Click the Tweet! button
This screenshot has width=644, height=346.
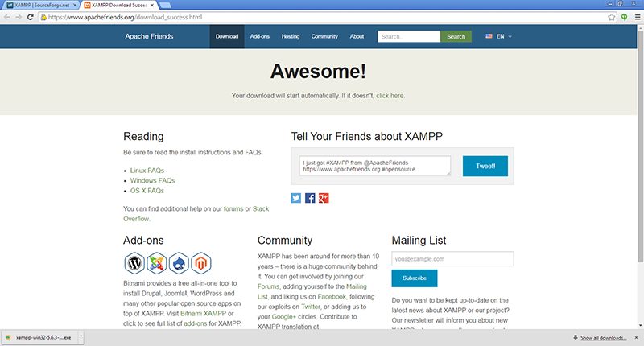click(x=485, y=166)
